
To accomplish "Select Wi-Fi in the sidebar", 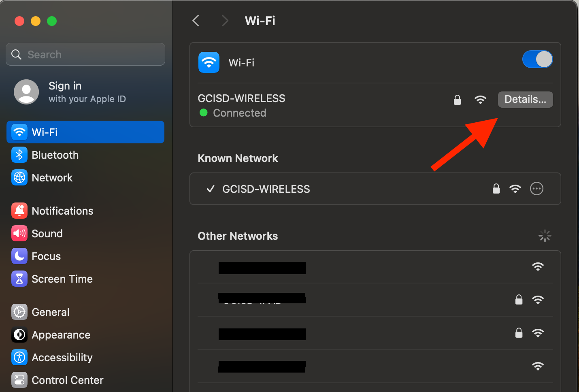I will pyautogui.click(x=85, y=132).
